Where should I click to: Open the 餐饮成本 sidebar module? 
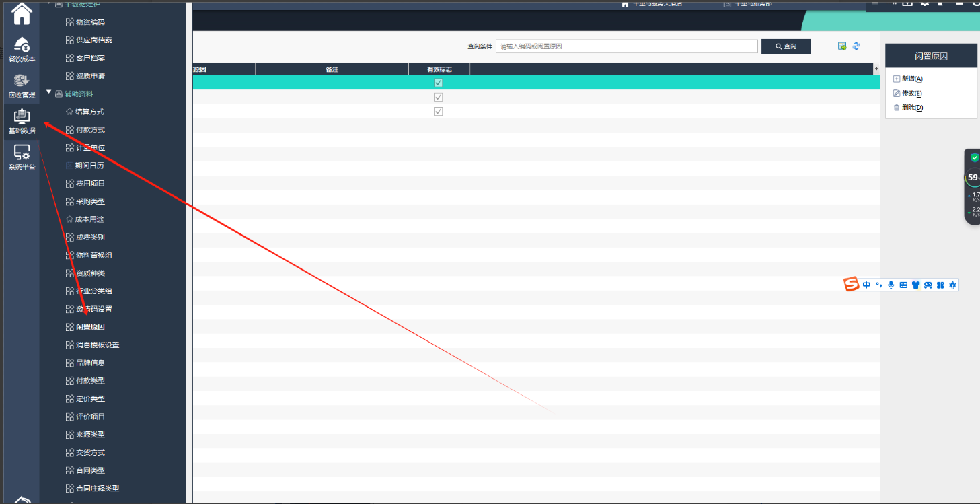[22, 50]
